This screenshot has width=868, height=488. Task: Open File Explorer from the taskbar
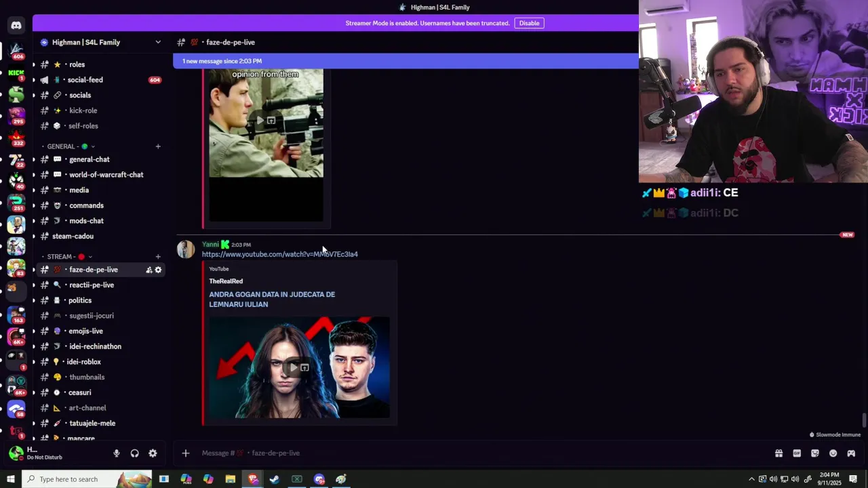click(231, 479)
